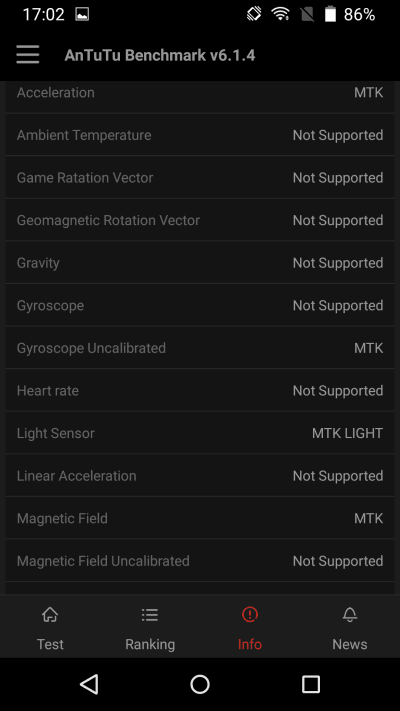
Task: Tap the image notification icon
Action: [x=82, y=15]
